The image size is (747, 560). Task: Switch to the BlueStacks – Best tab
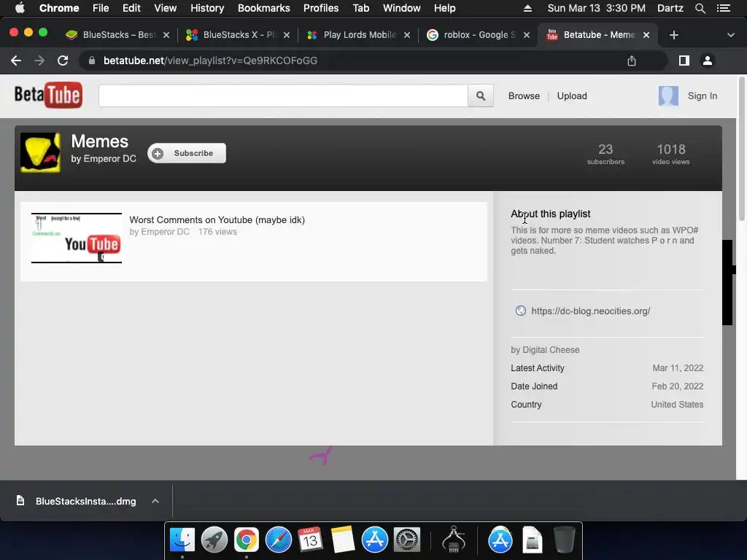117,35
